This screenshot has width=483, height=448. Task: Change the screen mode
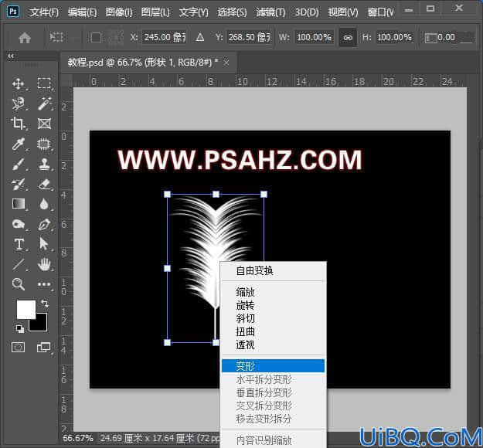click(x=44, y=348)
